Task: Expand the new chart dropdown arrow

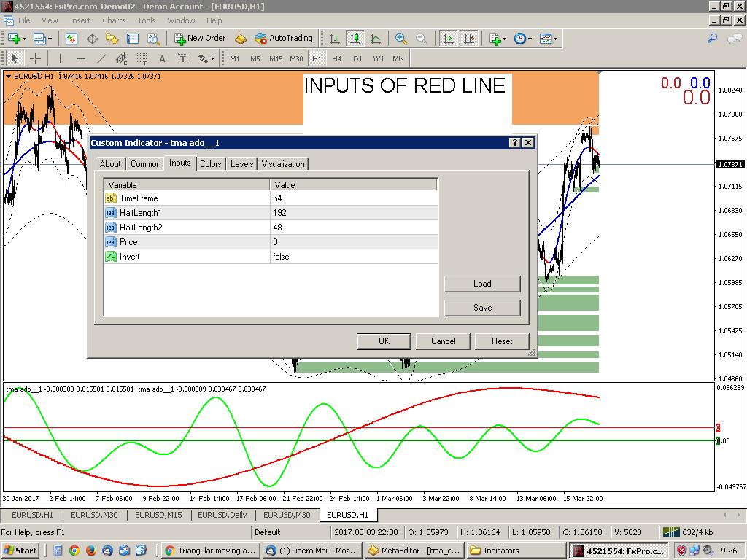Action: (25, 39)
